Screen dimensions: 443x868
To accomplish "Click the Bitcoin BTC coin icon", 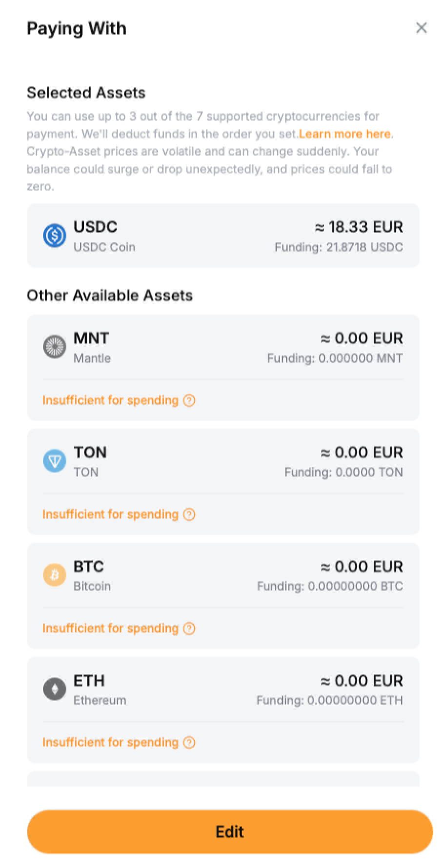I will [x=55, y=575].
